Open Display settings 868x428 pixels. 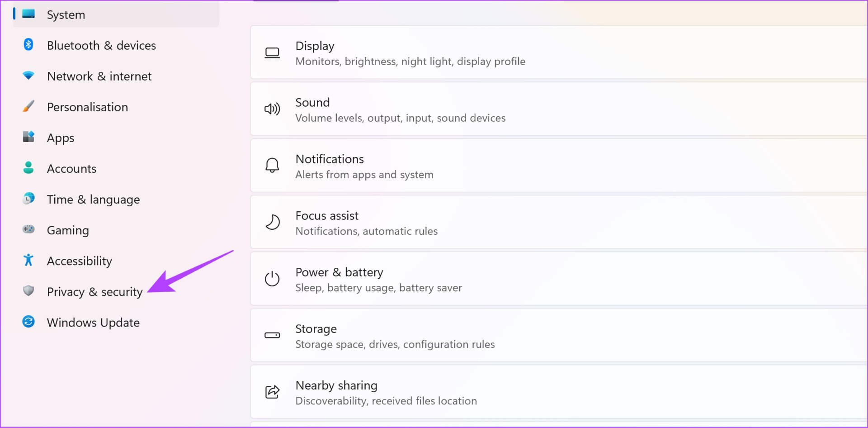[559, 53]
